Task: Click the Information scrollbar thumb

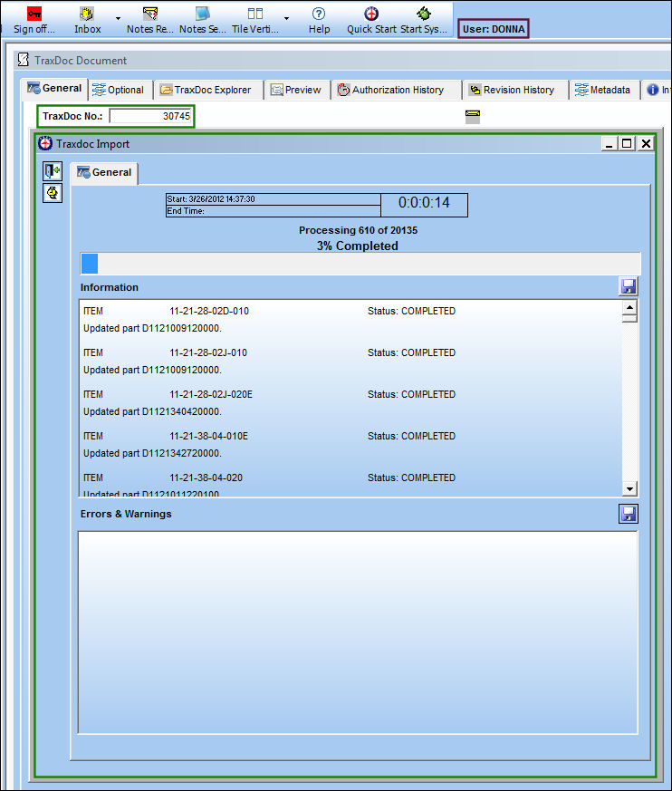Action: click(629, 318)
